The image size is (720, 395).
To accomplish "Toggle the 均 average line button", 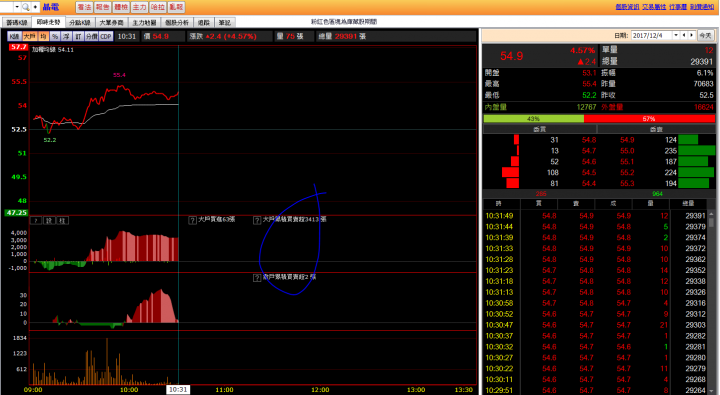I will [43, 36].
